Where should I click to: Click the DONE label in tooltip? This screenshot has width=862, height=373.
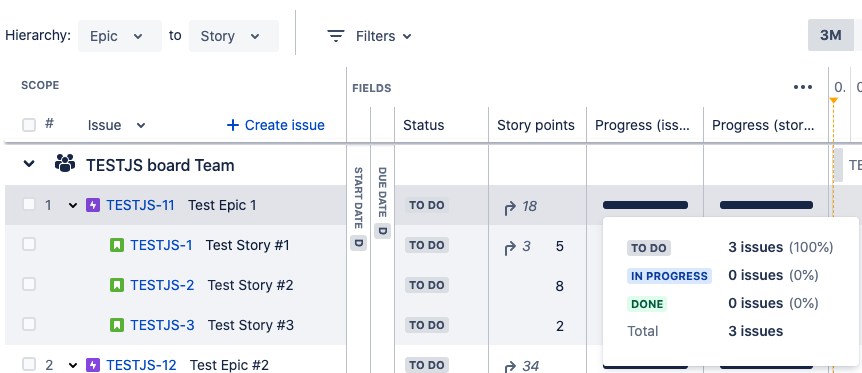[x=647, y=304]
